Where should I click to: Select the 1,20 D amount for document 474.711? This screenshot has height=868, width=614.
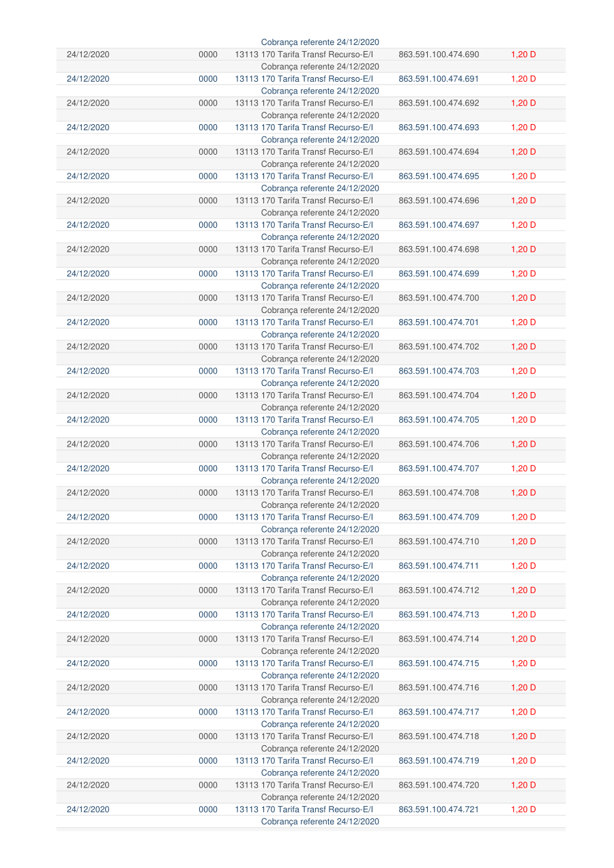523,566
